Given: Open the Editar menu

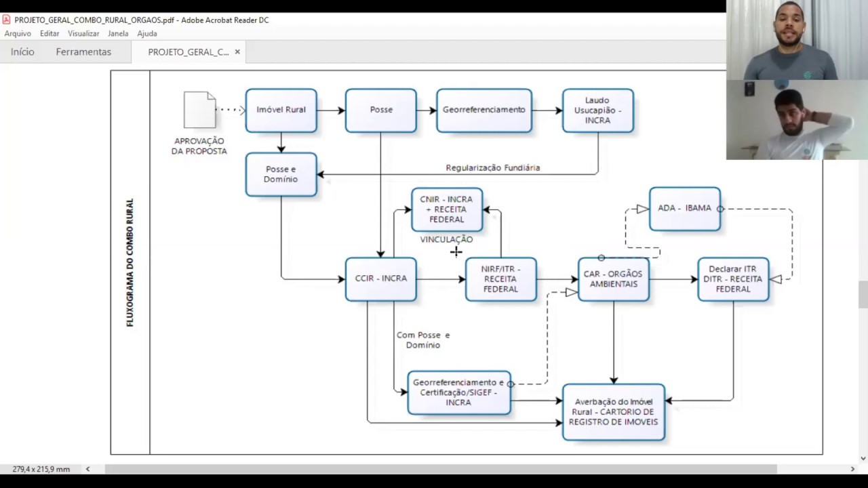Looking at the screenshot, I should pyautogui.click(x=49, y=33).
